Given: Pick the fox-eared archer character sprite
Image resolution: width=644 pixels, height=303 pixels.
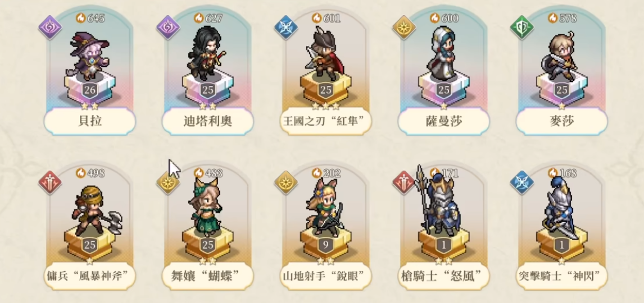Looking at the screenshot, I should [324, 208].
